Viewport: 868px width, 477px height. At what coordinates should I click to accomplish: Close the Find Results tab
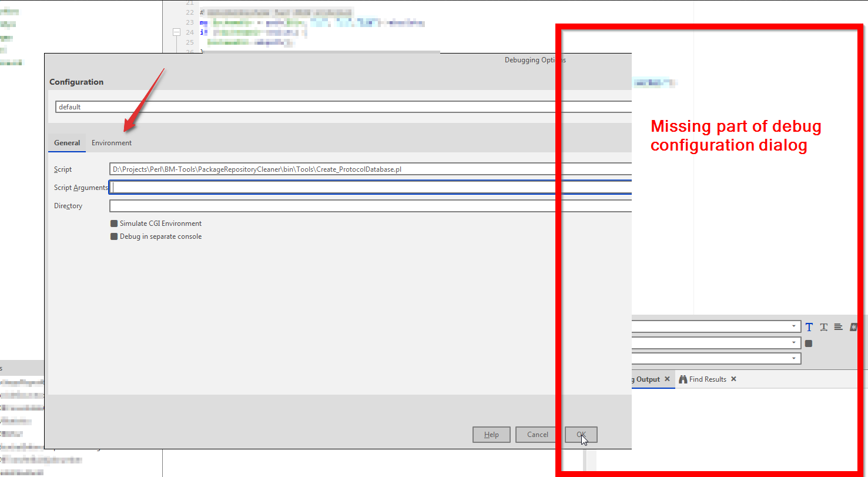pos(733,379)
